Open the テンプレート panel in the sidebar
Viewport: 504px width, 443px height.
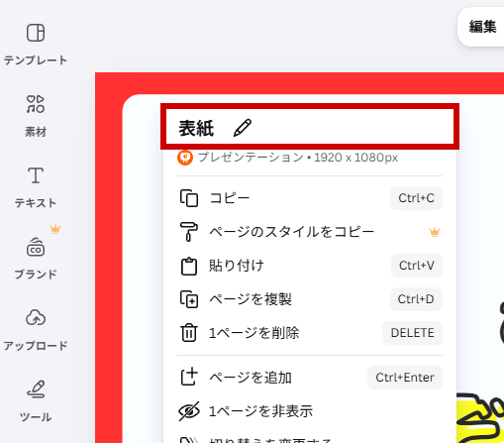point(36,44)
